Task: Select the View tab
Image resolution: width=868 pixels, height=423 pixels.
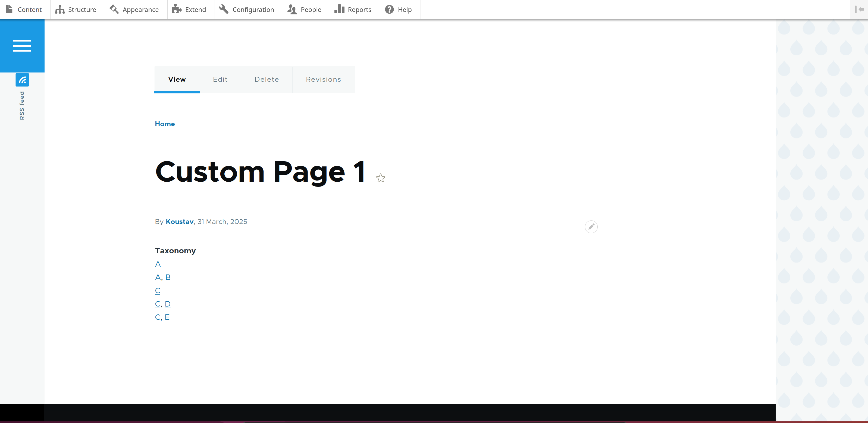Action: 177,80
